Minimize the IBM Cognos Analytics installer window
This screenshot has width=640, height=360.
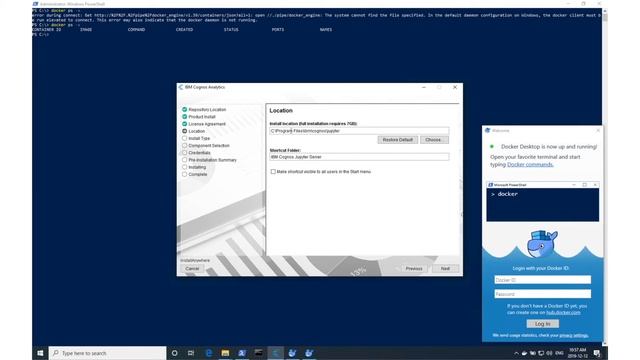click(x=424, y=87)
